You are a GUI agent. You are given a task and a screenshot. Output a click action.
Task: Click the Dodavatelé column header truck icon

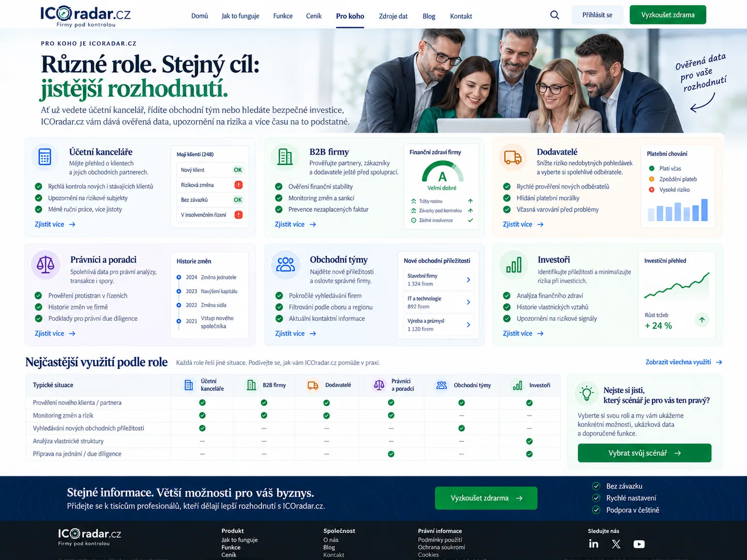click(x=313, y=385)
